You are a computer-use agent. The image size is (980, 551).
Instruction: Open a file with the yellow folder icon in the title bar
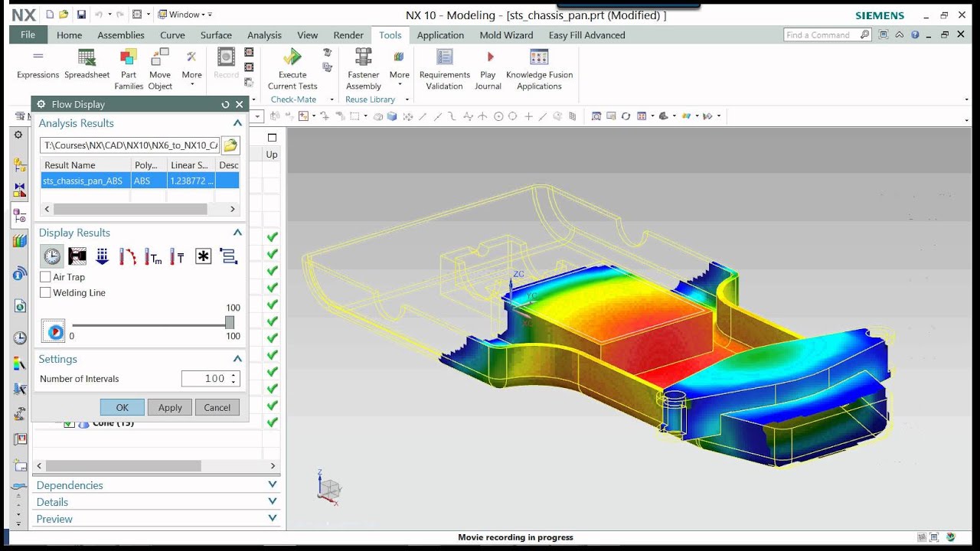coord(64,15)
